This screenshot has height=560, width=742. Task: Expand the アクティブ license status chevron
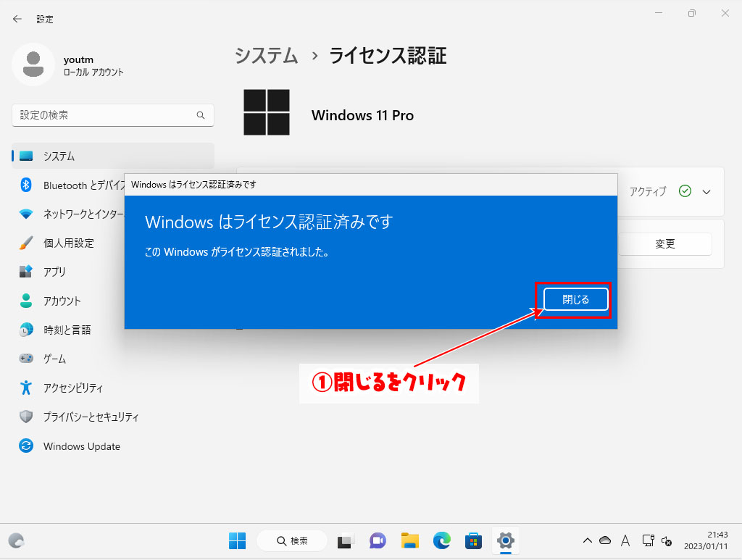[x=705, y=191]
